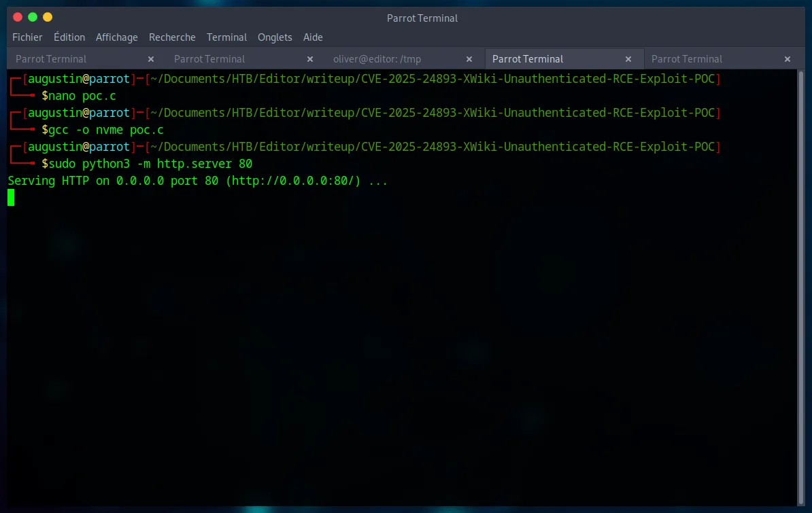Click the blinking terminal cursor
This screenshot has width=812, height=513.
[x=10, y=198]
